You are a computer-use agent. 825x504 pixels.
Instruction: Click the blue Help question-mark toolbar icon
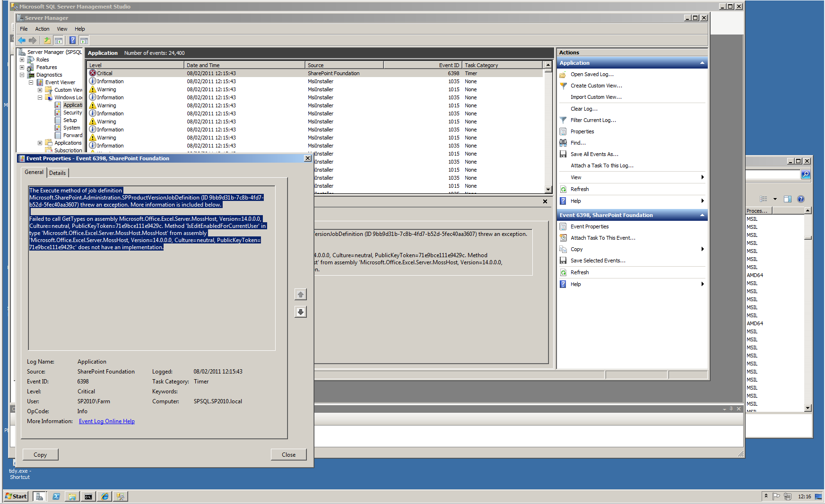[72, 41]
